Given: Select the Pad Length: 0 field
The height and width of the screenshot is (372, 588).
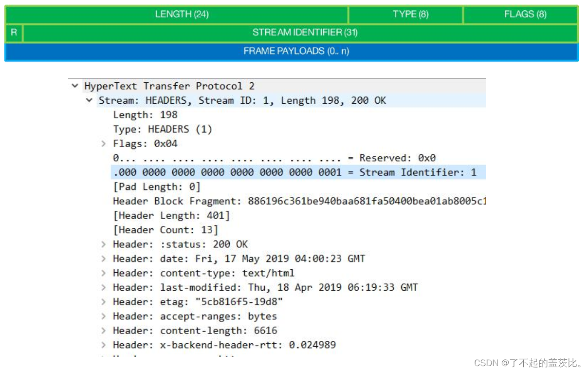Looking at the screenshot, I should (146, 186).
